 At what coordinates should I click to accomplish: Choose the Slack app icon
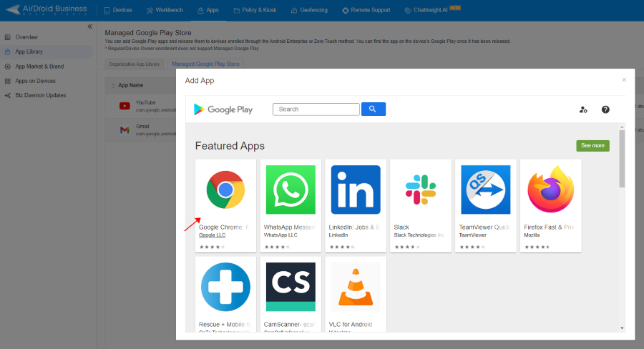point(421,190)
